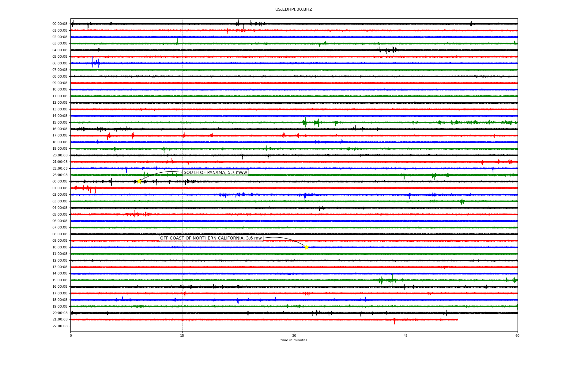The width and height of the screenshot is (588, 368).
Task: Click the 60 tick on the x-axis
Action: click(517, 335)
